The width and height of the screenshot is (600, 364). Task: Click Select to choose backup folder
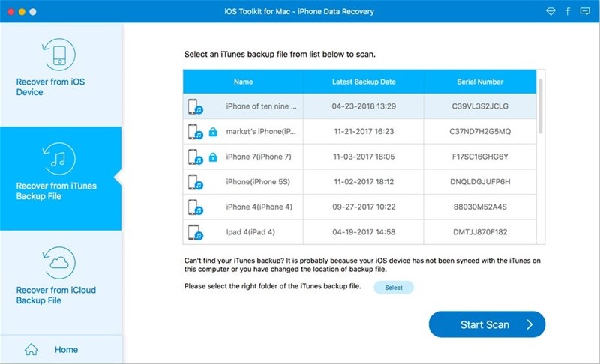click(x=394, y=287)
